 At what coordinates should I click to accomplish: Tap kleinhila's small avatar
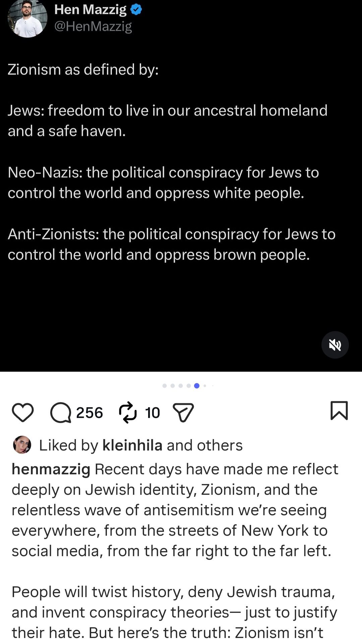coord(22,445)
